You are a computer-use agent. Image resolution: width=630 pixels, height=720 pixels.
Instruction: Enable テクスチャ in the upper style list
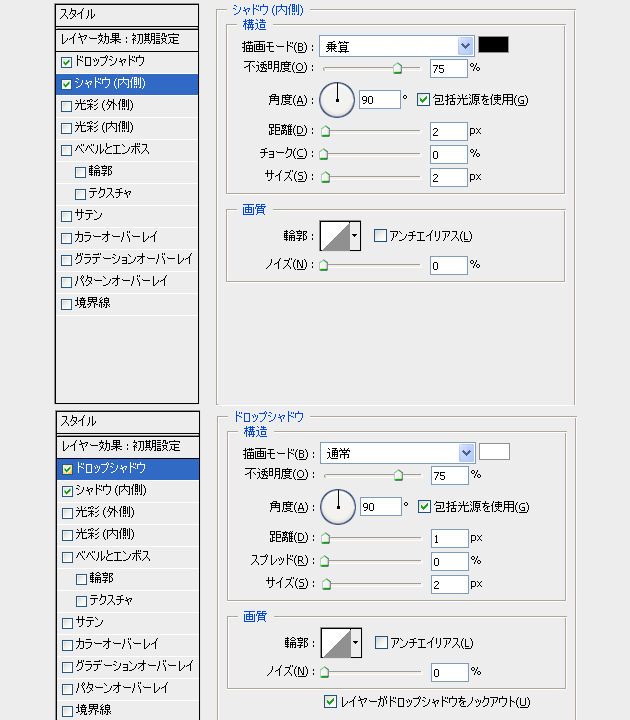click(x=80, y=194)
